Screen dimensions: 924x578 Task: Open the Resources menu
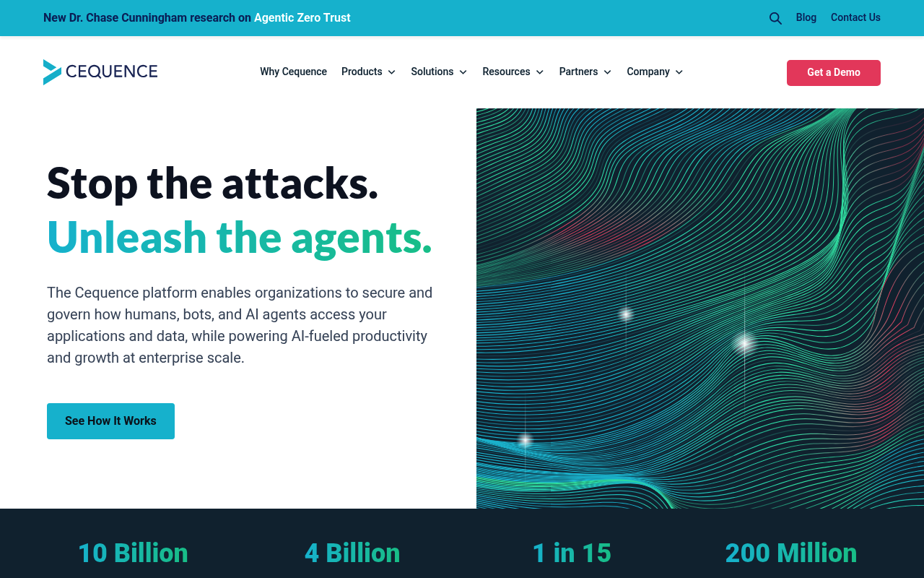tap(506, 72)
